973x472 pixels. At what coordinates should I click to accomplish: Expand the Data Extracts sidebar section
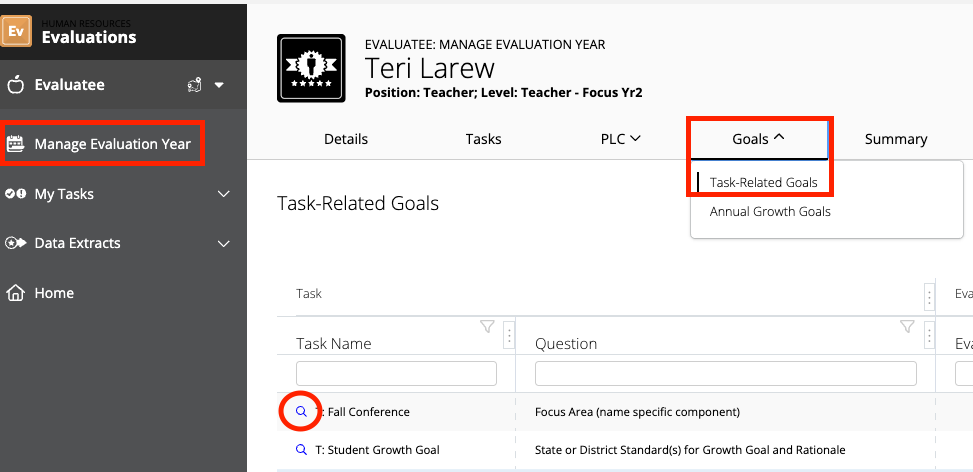tap(223, 243)
